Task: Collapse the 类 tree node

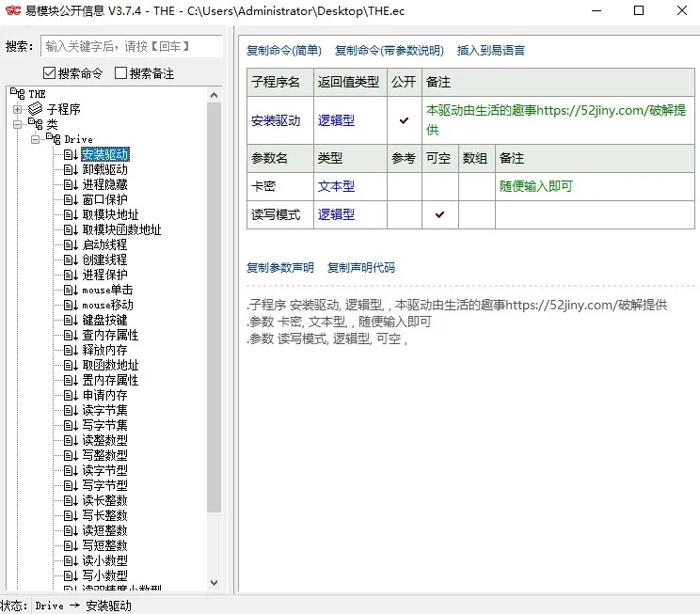Action: click(x=18, y=124)
